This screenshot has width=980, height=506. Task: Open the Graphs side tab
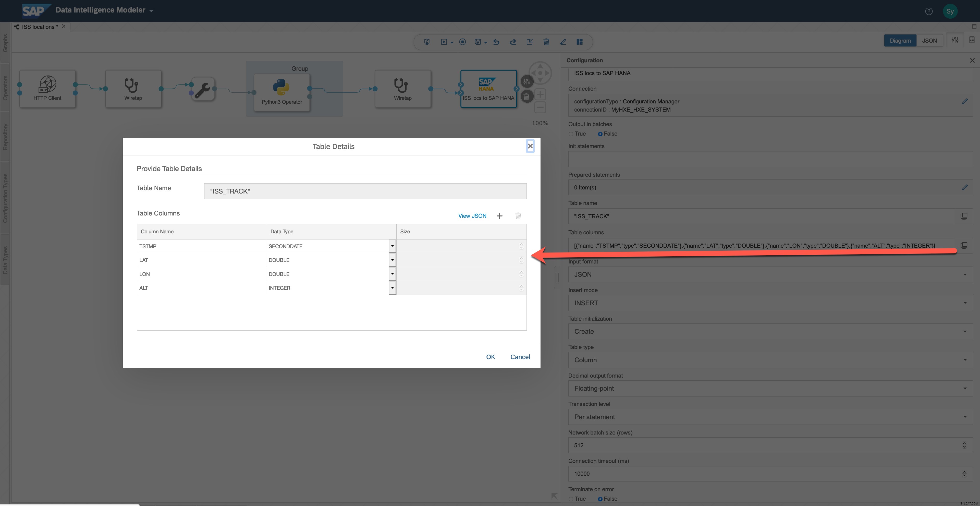click(5, 43)
